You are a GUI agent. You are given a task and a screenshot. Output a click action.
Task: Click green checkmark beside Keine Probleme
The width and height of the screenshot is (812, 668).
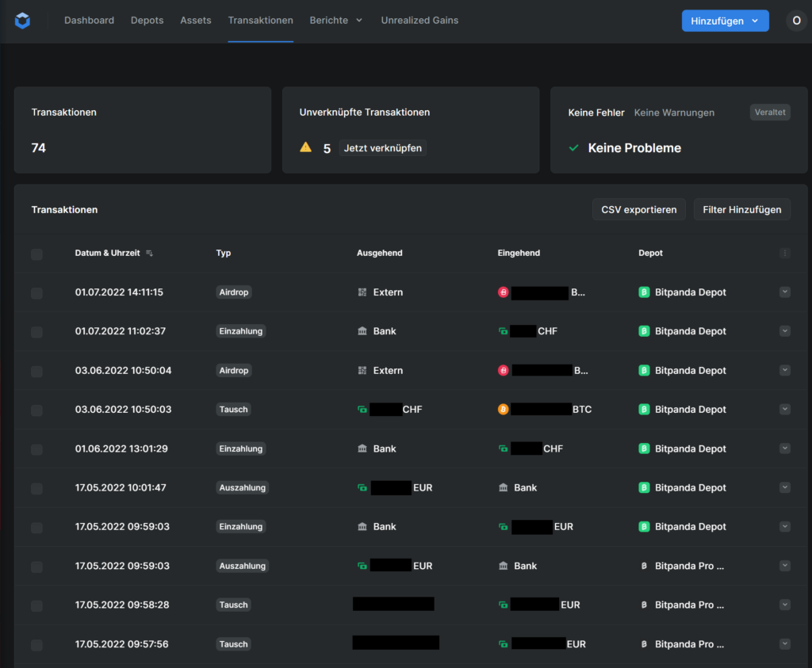574,148
